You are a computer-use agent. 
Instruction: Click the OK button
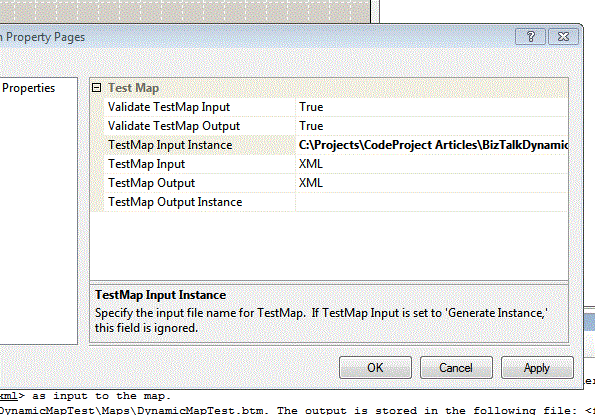[375, 368]
